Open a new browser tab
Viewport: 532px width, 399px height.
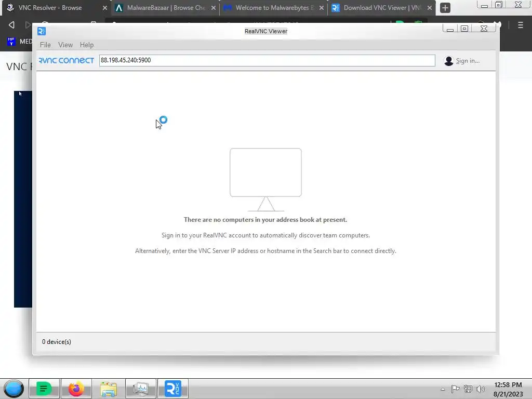coord(445,8)
